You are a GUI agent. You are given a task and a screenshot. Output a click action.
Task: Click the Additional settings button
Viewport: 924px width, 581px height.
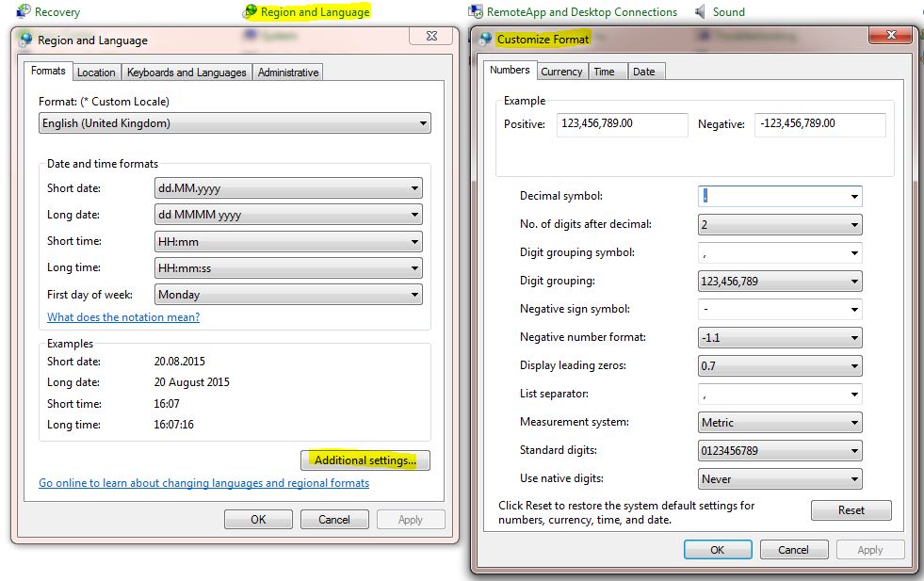click(365, 460)
